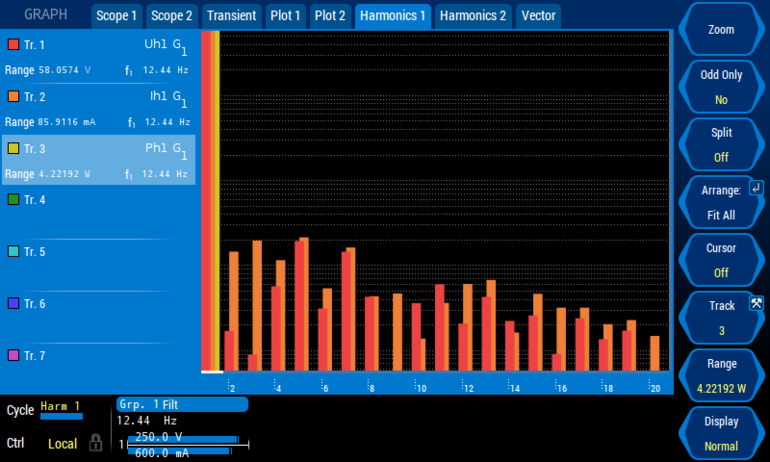Click the 250.0 V range bar
The width and height of the screenshot is (770, 462).
point(183,437)
